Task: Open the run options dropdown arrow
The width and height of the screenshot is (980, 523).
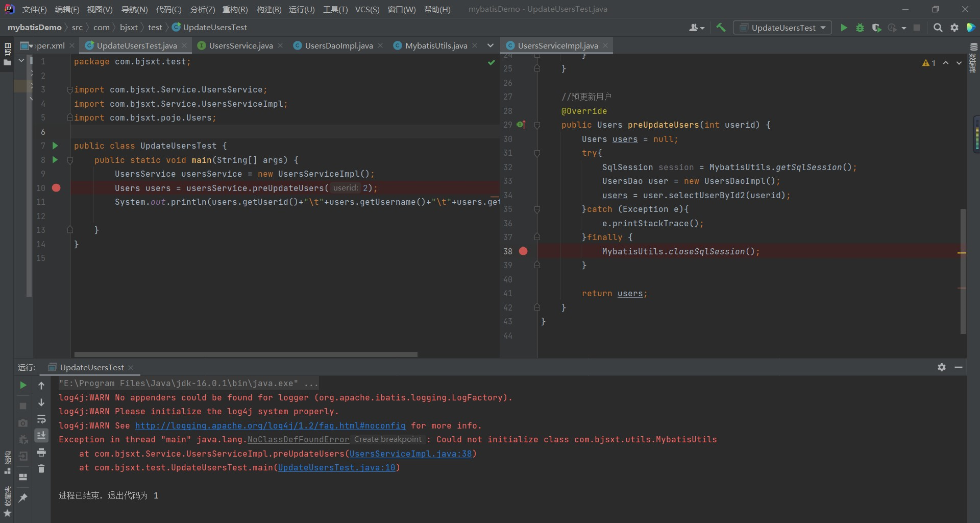Action: [904, 28]
